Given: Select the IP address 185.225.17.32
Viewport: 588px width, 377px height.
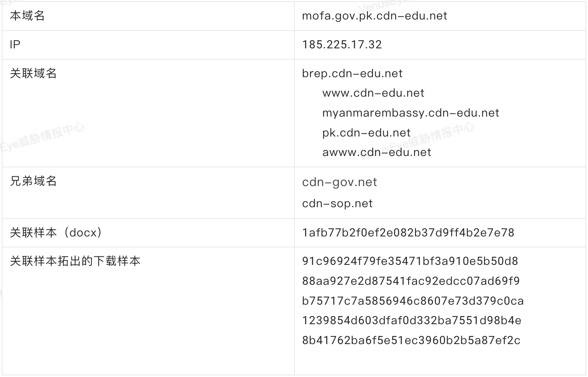Looking at the screenshot, I should click(x=342, y=45).
